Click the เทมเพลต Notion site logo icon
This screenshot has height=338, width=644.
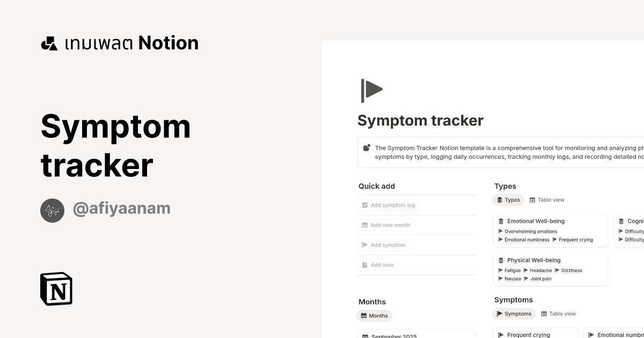49,42
